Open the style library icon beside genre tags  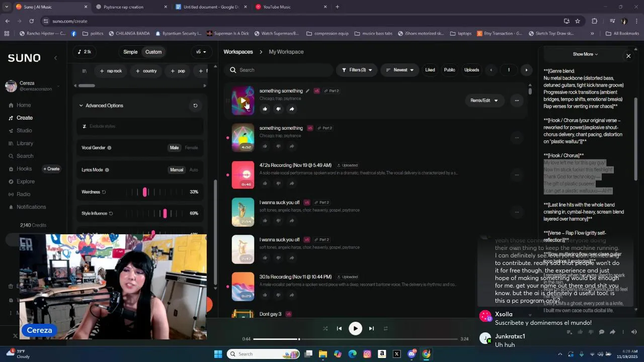pyautogui.click(x=85, y=71)
